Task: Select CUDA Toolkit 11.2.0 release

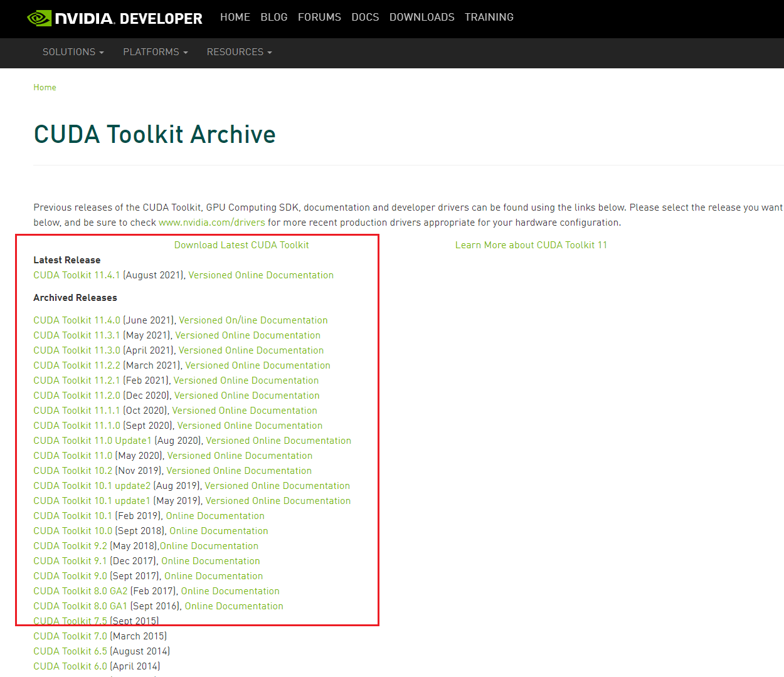Action: (77, 396)
